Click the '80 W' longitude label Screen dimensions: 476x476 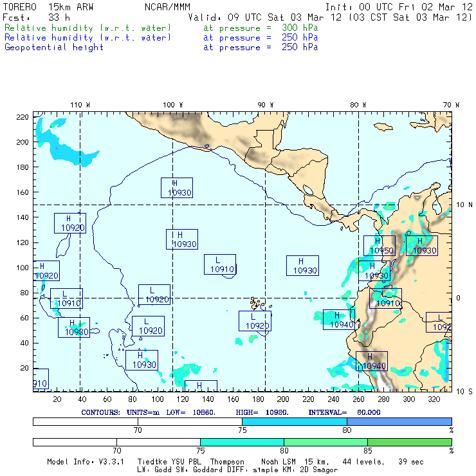[358, 105]
